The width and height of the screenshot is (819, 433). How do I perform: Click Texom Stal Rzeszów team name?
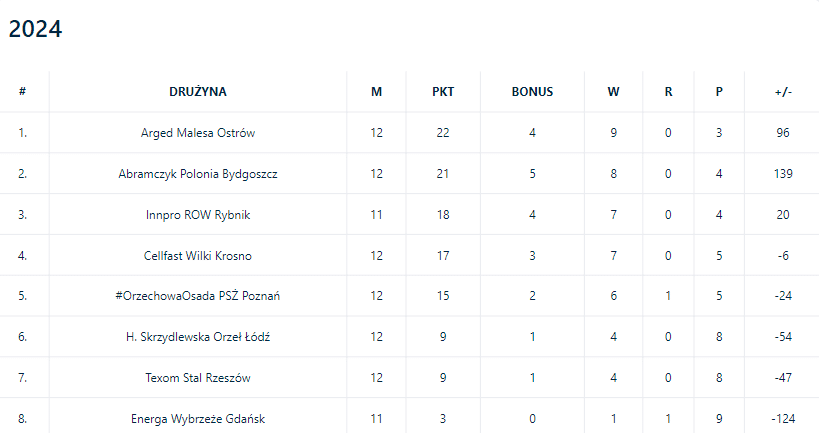[198, 379]
